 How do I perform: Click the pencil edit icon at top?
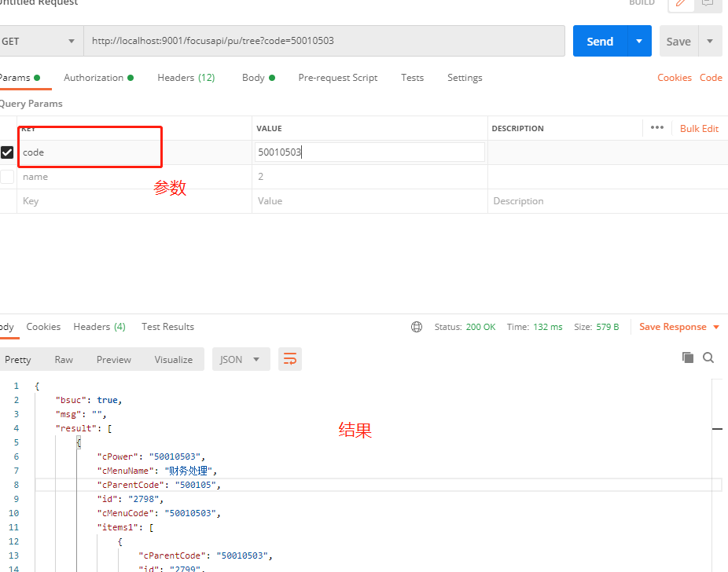pos(681,4)
